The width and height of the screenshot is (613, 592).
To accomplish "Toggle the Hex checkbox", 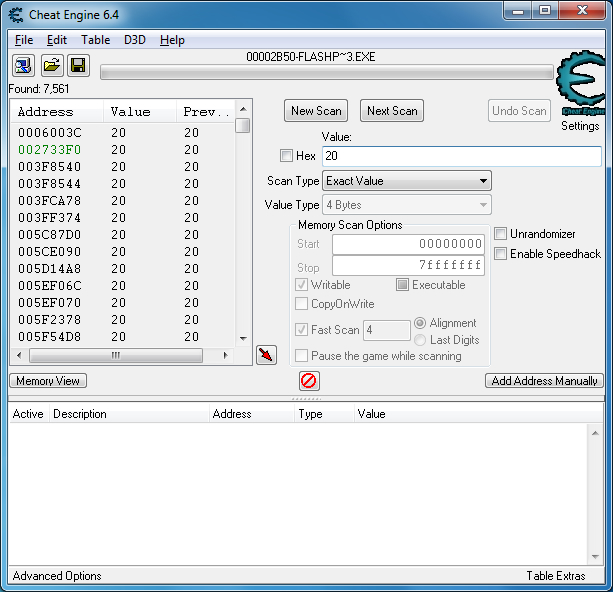I will click(286, 156).
